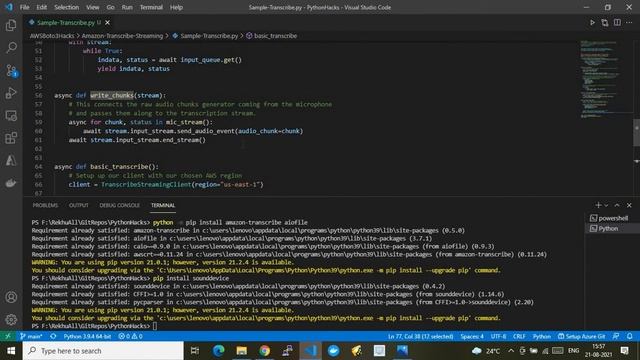This screenshot has width=640, height=360.
Task: Change end of line sequence CRLF
Action: tap(519, 336)
